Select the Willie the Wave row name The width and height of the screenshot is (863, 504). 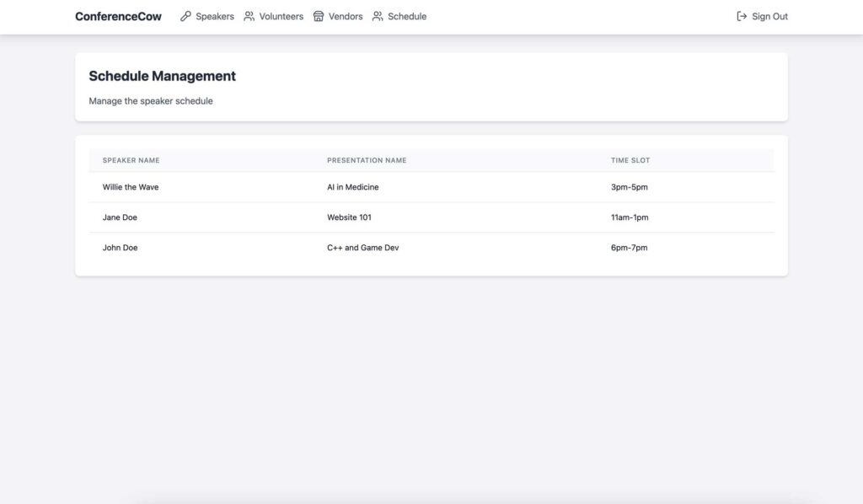point(131,187)
